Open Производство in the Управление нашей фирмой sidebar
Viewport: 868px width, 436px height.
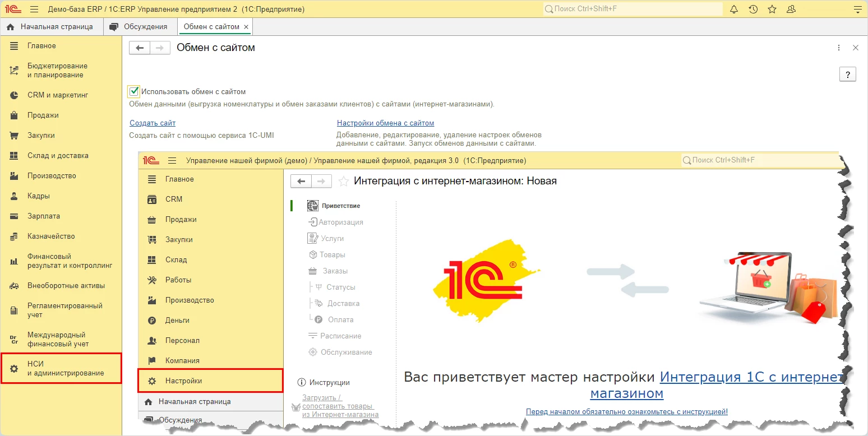pos(211,300)
